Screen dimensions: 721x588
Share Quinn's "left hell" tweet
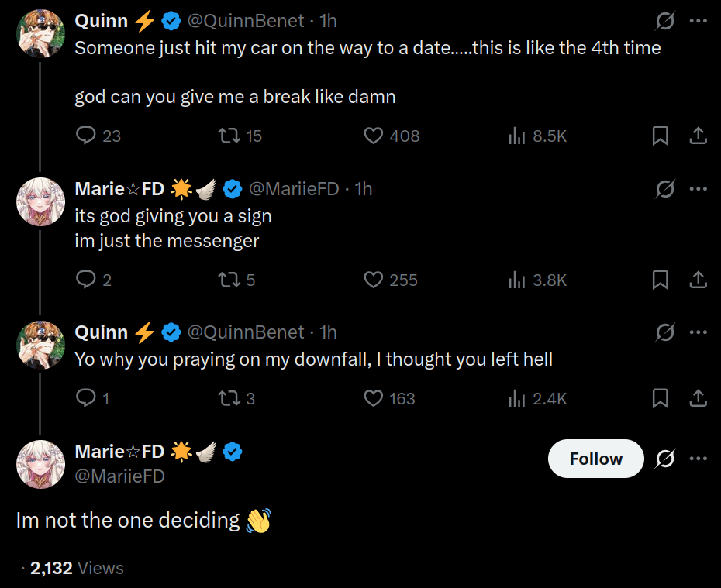698,398
